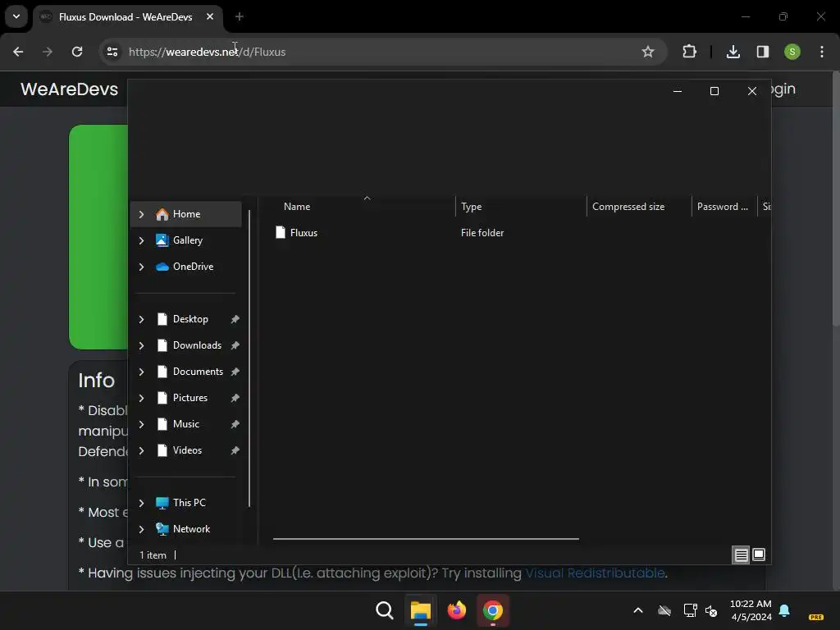Open Windows Search from the taskbar
840x630 pixels.
pos(384,610)
